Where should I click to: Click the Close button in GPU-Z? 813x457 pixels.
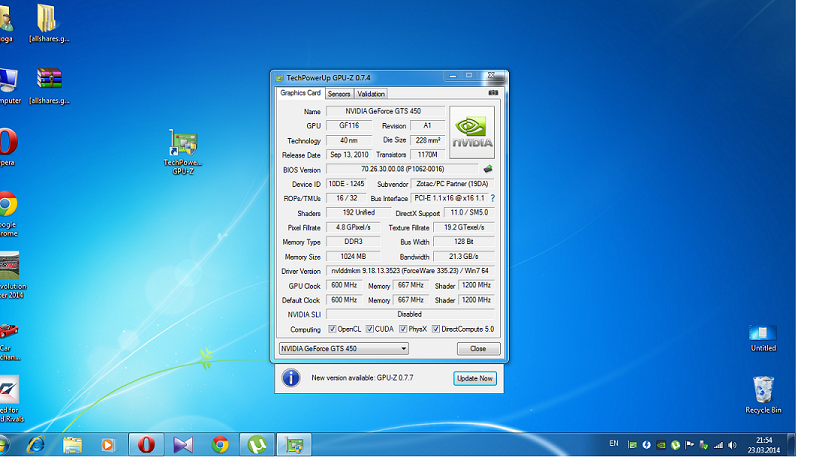tap(478, 349)
